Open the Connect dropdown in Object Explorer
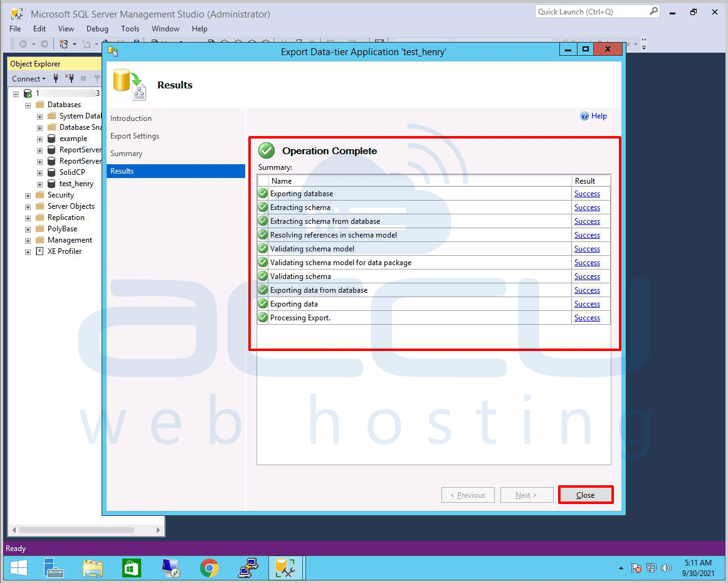This screenshot has height=583, width=728. 29,78
